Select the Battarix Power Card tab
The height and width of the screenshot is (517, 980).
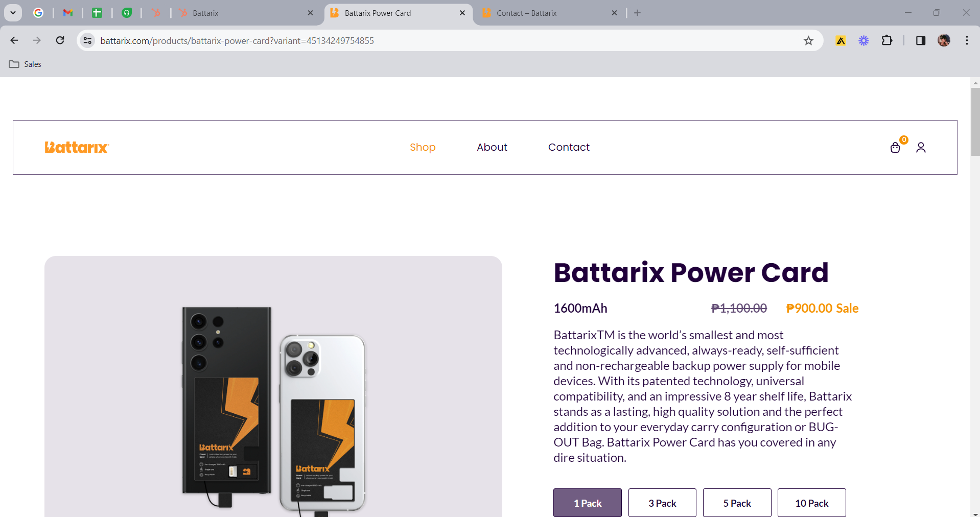pyautogui.click(x=398, y=13)
